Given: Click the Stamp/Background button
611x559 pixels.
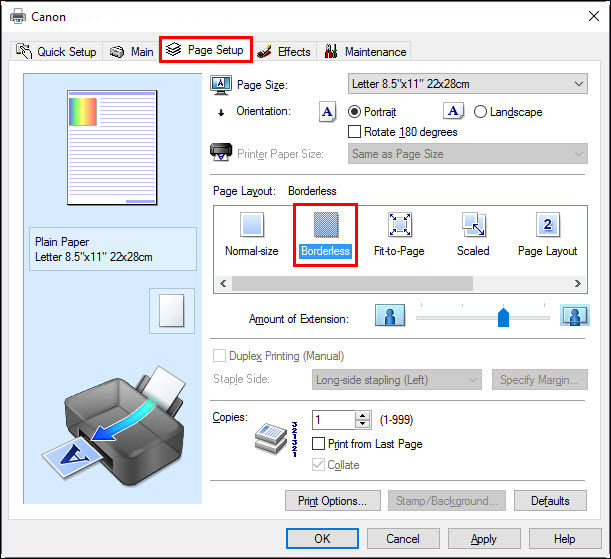Looking at the screenshot, I should point(447,501).
